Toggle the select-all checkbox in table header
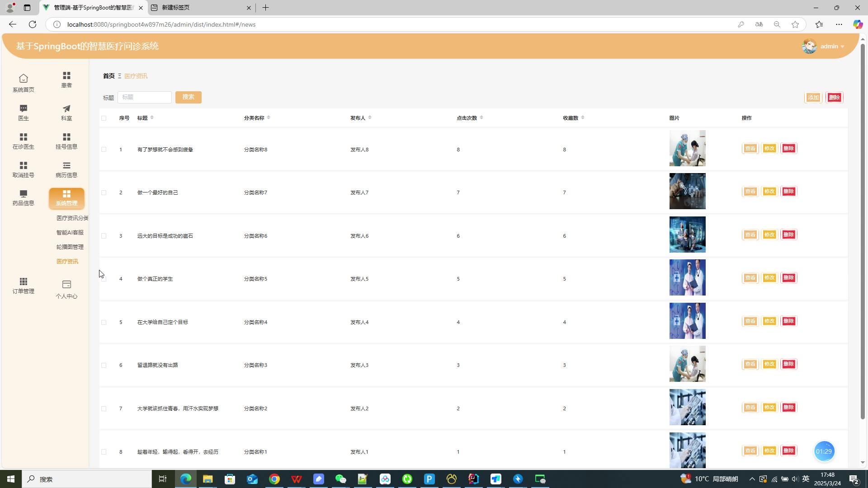868x488 pixels. (x=104, y=118)
